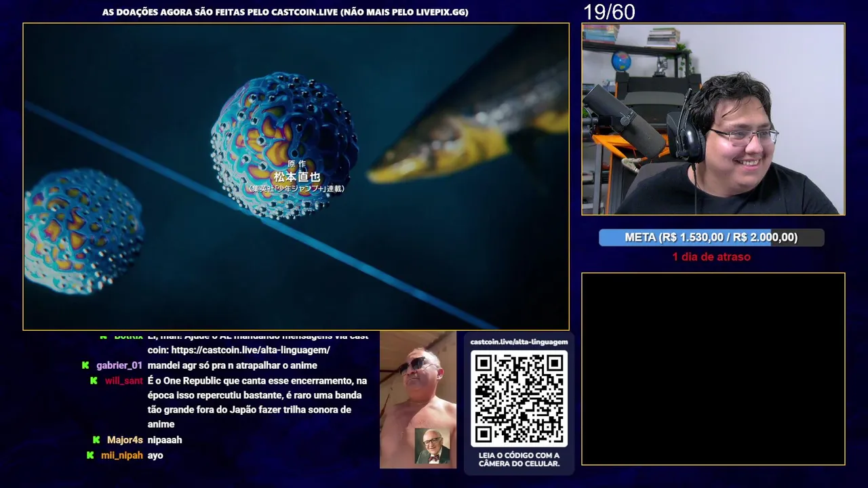Open mii_nipah username in chat
Viewport: 868px width, 488px height.
122,455
